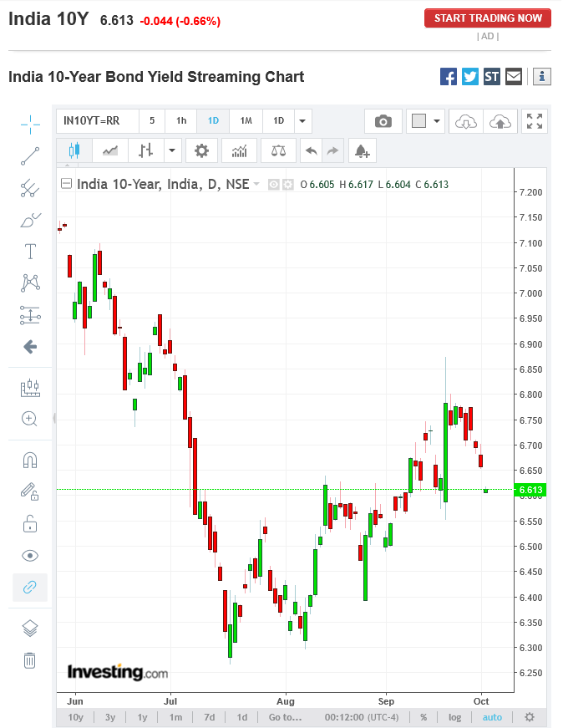This screenshot has height=728, width=563.
Task: Select the trend line drawing tool
Action: pos(30,156)
